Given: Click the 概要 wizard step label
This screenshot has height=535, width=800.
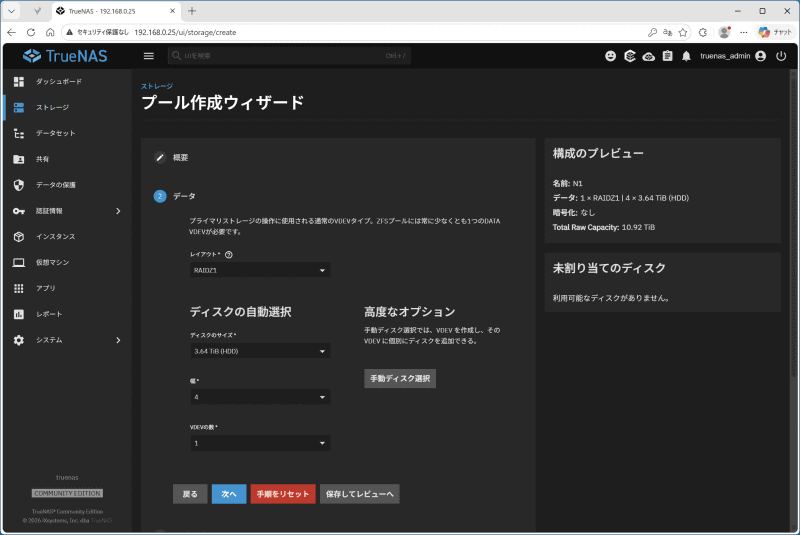Looking at the screenshot, I should 181,158.
